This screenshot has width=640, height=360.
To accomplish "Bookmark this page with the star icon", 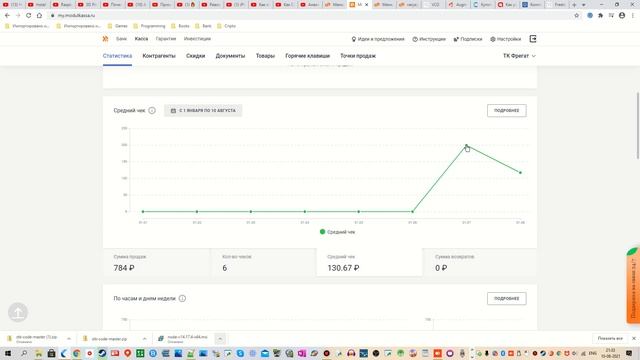I will 577,16.
